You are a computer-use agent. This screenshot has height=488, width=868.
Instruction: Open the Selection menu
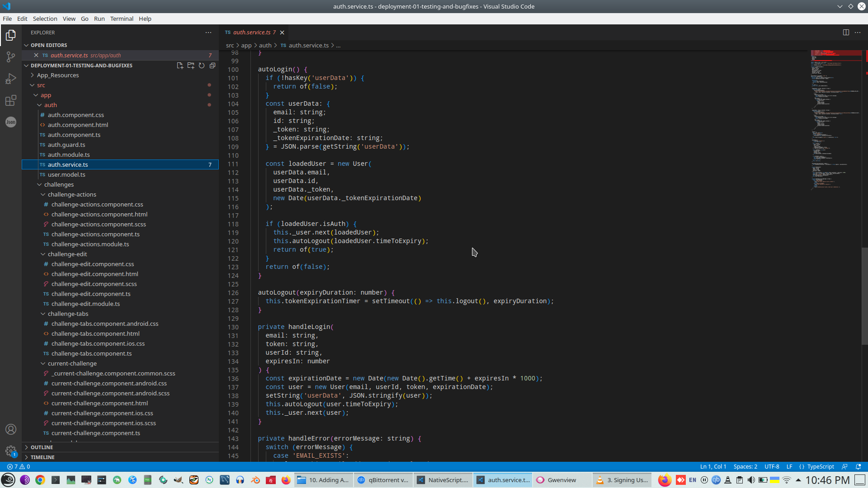(x=45, y=19)
